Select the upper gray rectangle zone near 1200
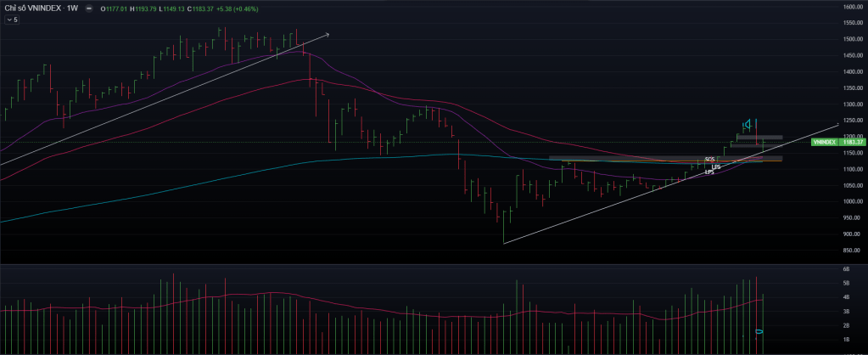Image resolution: width=868 pixels, height=355 pixels. pos(759,137)
